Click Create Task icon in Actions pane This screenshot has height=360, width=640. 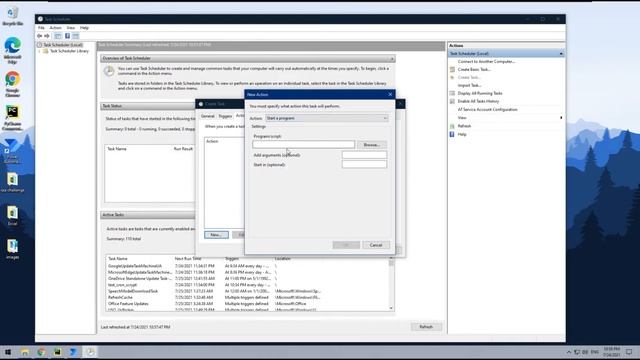pyautogui.click(x=452, y=77)
